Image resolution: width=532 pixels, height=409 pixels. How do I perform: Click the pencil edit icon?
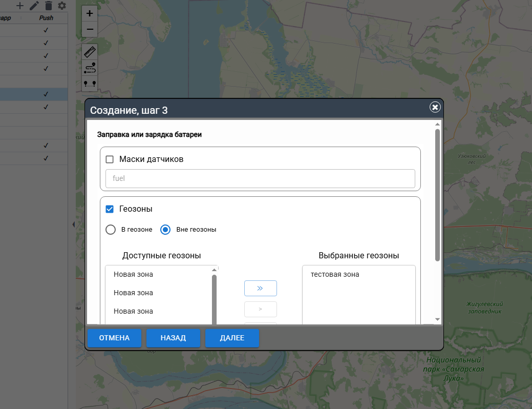click(x=34, y=6)
